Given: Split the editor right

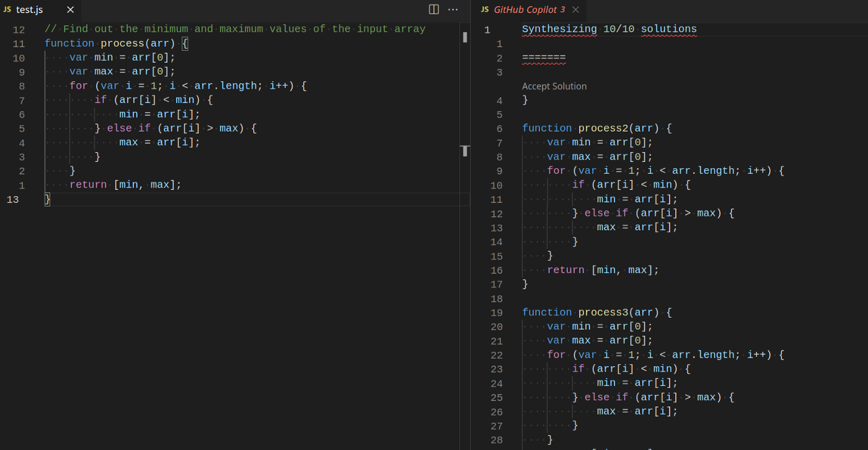Looking at the screenshot, I should pyautogui.click(x=434, y=9).
